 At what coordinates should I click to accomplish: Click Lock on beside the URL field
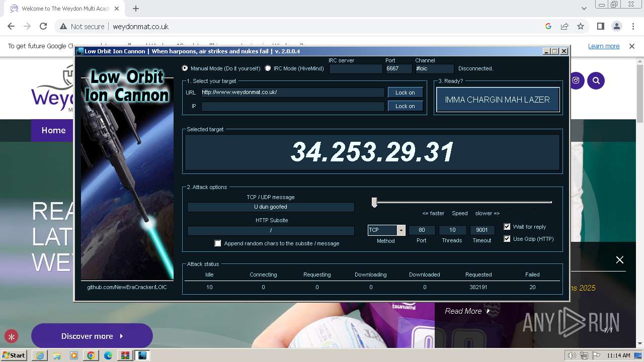pyautogui.click(x=405, y=93)
